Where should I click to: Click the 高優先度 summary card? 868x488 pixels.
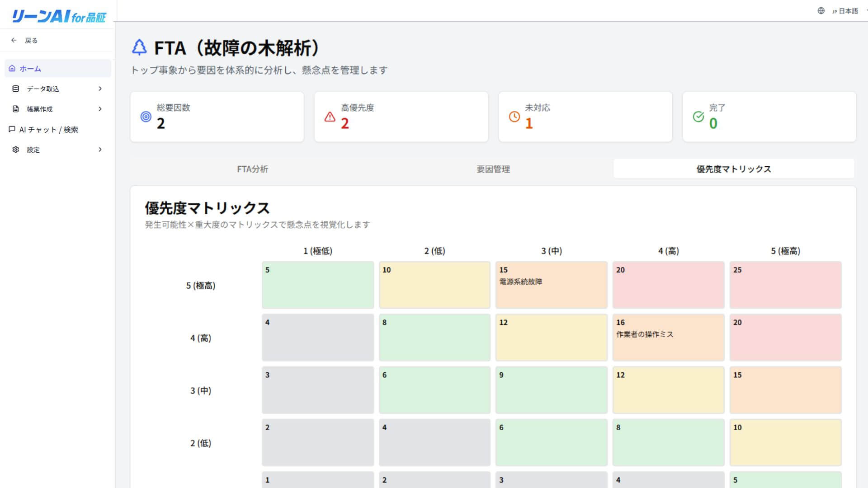click(x=401, y=117)
